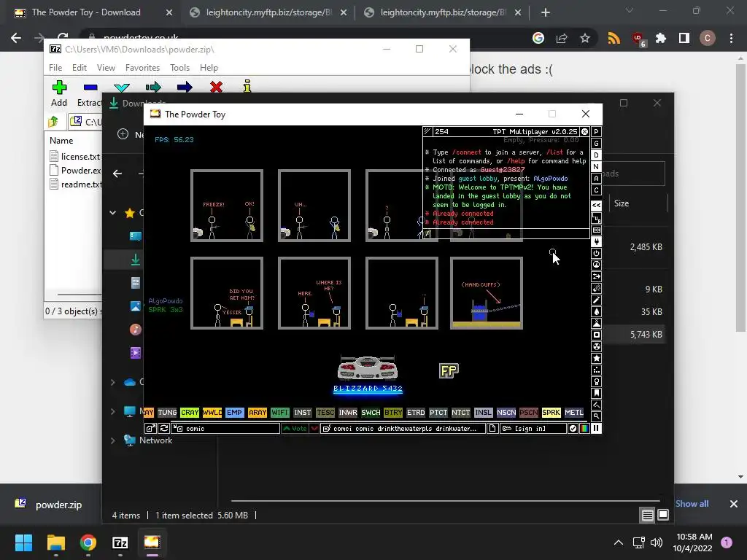Select license.txt in 7-Zip file list
The height and width of the screenshot is (560, 747).
[75, 157]
